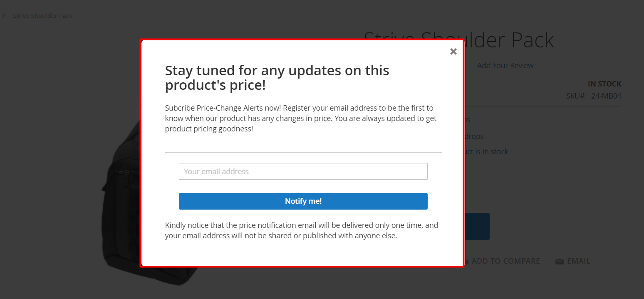Click the partially hidden 'drops' alert link
644x299 pixels.
(474, 136)
